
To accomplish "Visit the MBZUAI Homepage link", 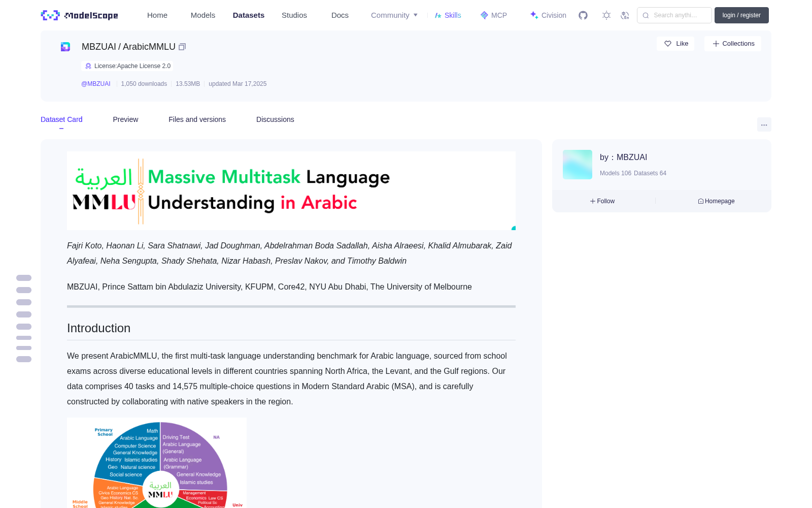I will pyautogui.click(x=716, y=201).
